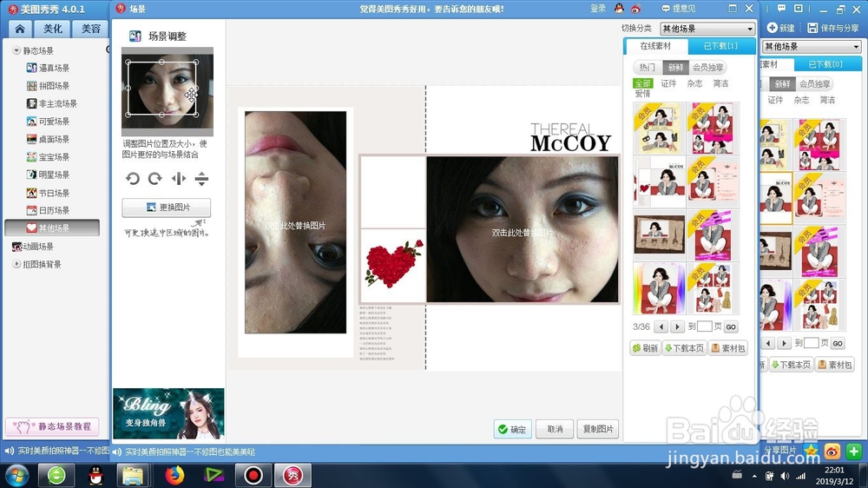Rotate image counterclockwise icon
The image size is (868, 488).
click(132, 179)
